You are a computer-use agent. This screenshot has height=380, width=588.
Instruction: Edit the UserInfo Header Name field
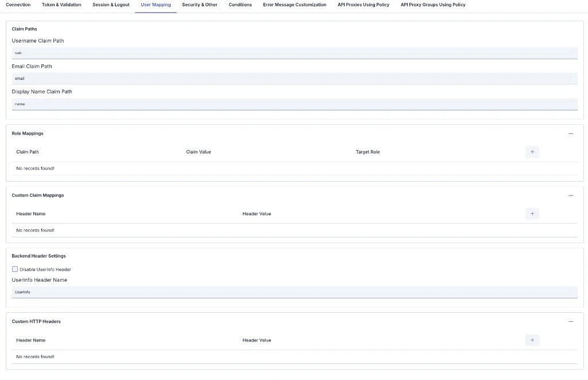[x=294, y=291]
